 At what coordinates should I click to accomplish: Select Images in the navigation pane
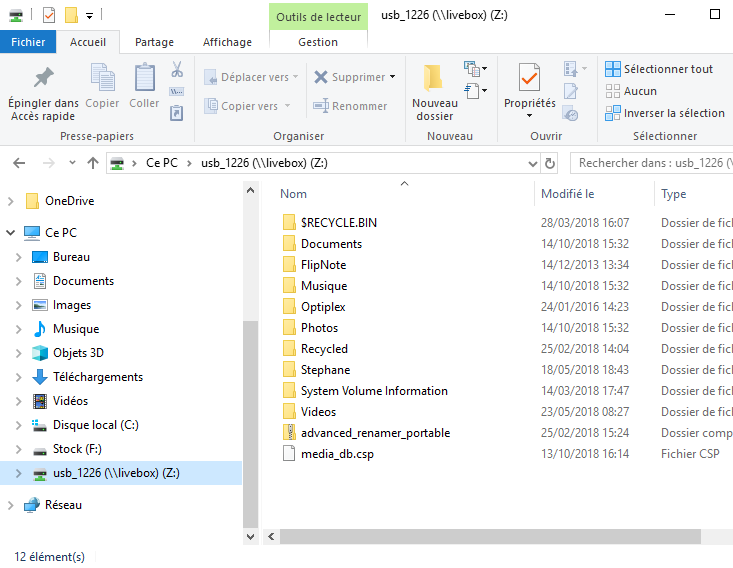click(x=72, y=305)
